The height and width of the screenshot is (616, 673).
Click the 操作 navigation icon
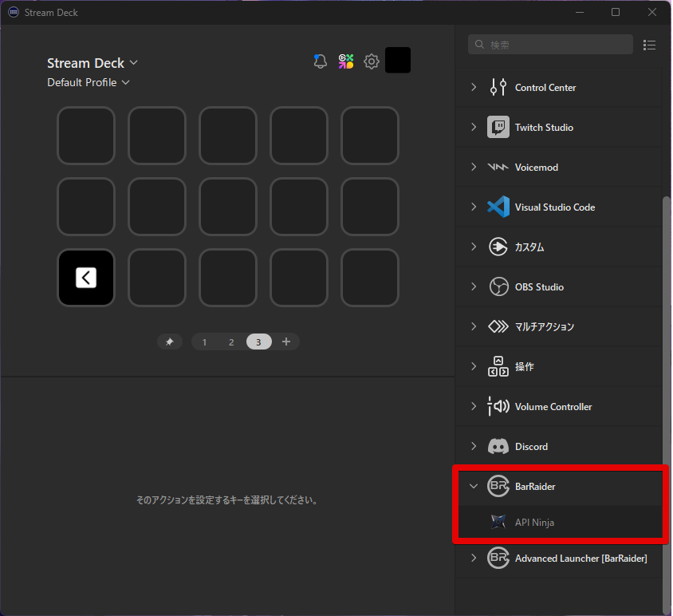point(498,366)
